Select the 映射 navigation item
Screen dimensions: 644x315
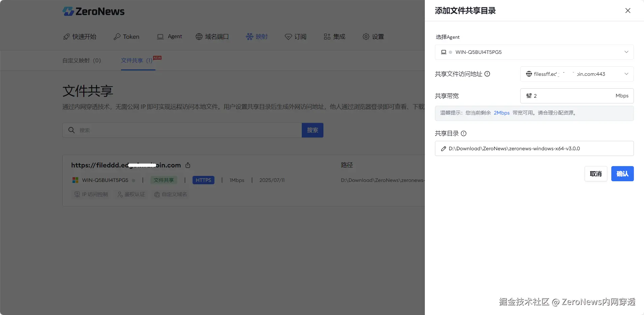click(x=257, y=37)
